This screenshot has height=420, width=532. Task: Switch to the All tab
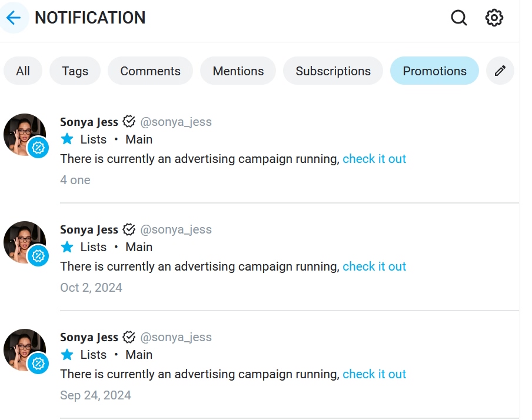click(23, 71)
